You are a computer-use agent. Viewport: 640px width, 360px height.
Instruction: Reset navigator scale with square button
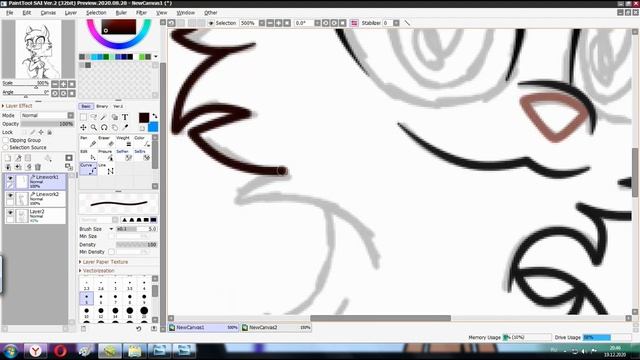click(x=72, y=84)
